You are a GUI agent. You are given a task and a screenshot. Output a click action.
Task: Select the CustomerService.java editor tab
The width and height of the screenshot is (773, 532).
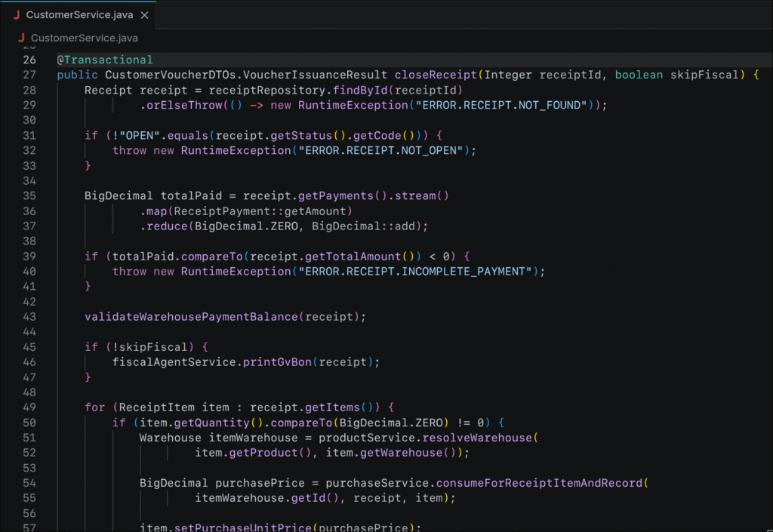80,15
